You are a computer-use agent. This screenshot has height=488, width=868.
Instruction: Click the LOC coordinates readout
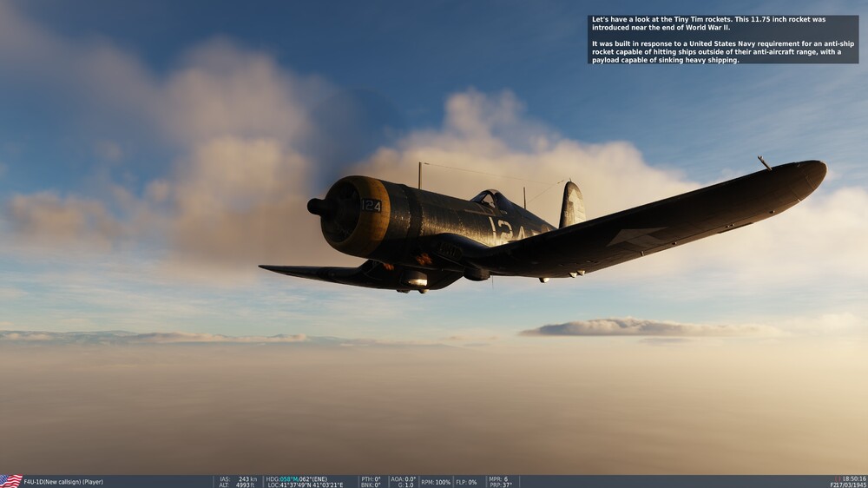pos(305,485)
